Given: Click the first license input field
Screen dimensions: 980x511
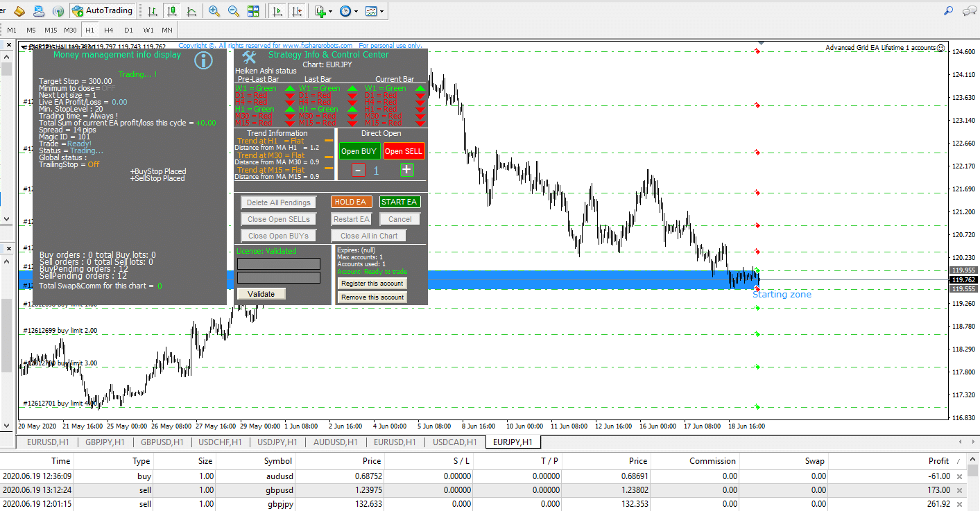Looking at the screenshot, I should point(279,263).
